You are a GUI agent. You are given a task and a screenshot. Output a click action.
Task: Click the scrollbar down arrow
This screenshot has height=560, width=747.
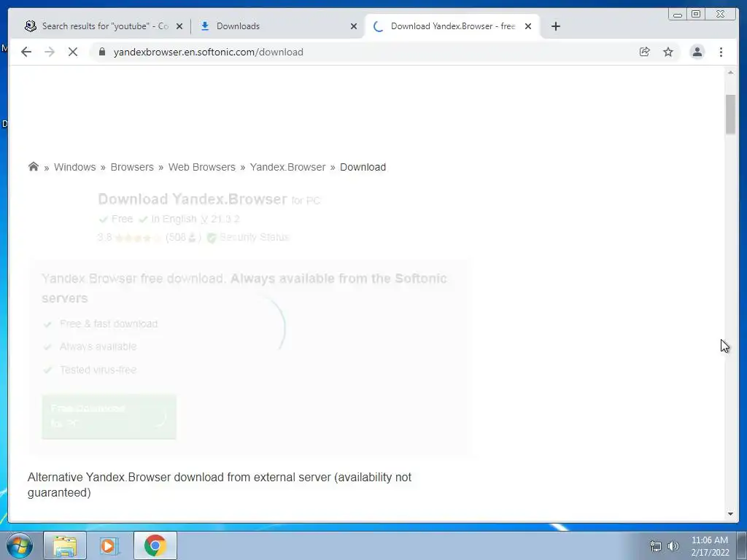[x=730, y=514]
